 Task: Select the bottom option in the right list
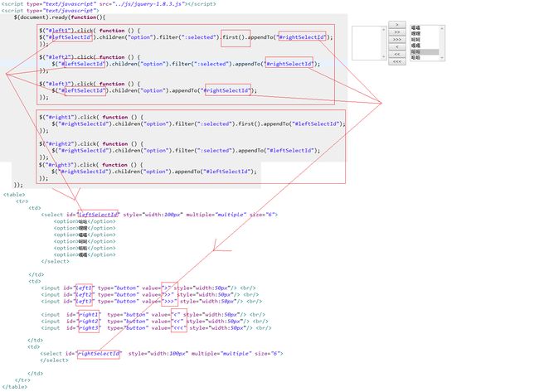[425, 57]
